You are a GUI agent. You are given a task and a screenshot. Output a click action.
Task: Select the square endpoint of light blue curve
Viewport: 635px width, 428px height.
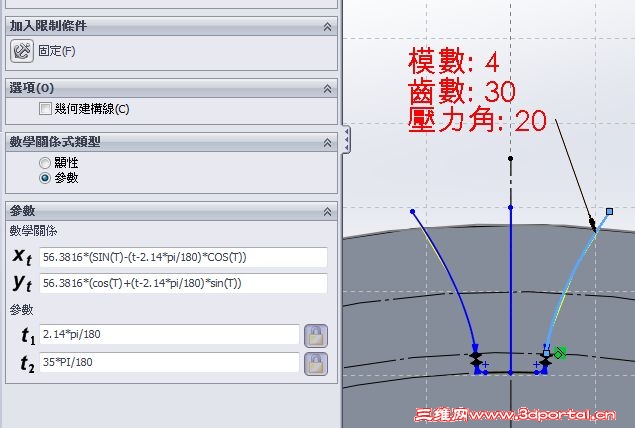[x=609, y=211]
